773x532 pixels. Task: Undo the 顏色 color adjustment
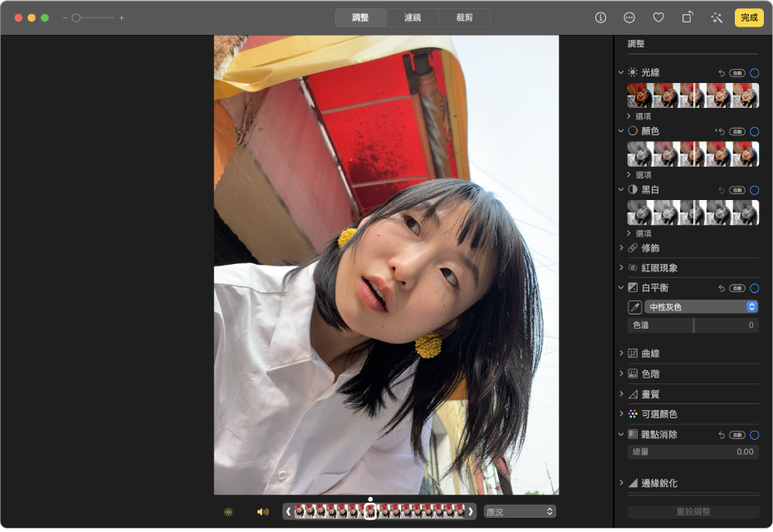[x=721, y=131]
